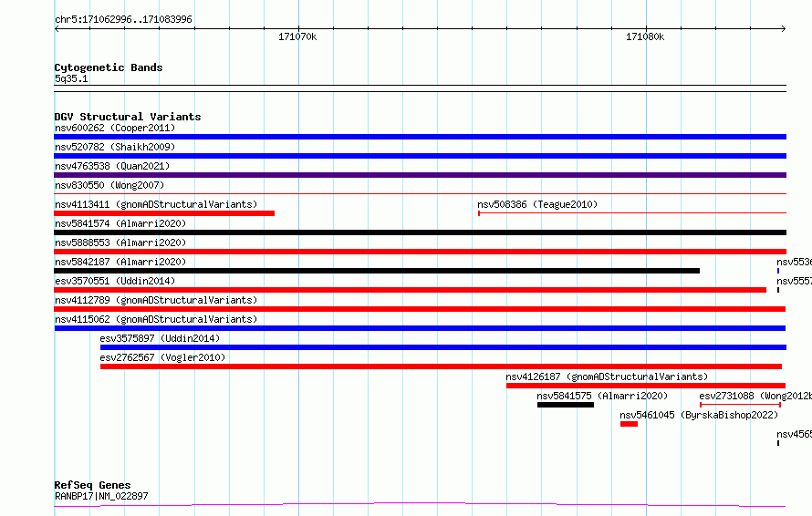Screen dimensions: 812x516
Task: Select the nsv4126187 (gnomADStructuralVariants) label
Action: 607,377
